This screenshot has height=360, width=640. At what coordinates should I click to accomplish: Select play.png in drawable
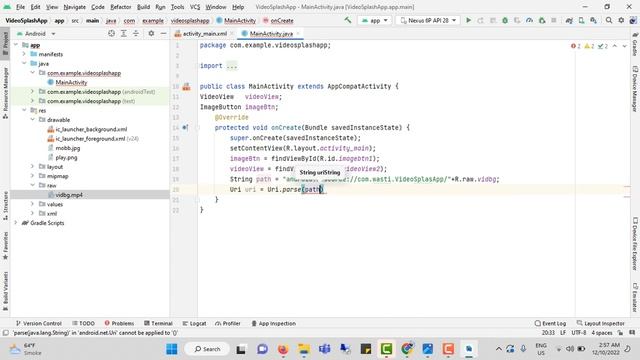click(x=66, y=157)
